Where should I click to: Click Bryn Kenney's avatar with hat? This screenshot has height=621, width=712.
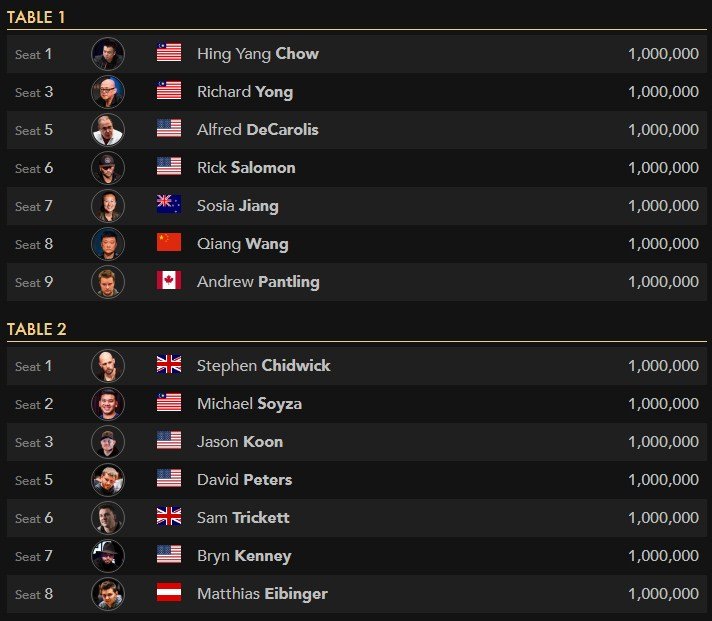coord(108,556)
